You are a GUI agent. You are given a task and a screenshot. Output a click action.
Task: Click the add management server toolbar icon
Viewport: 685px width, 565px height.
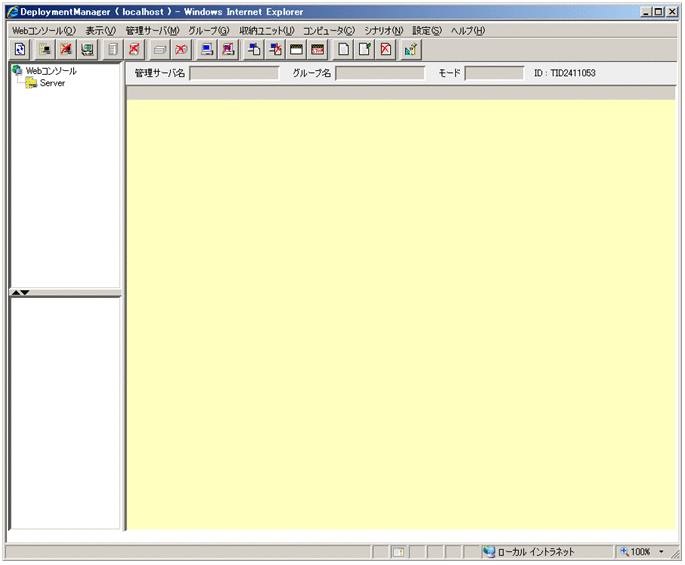click(x=46, y=49)
